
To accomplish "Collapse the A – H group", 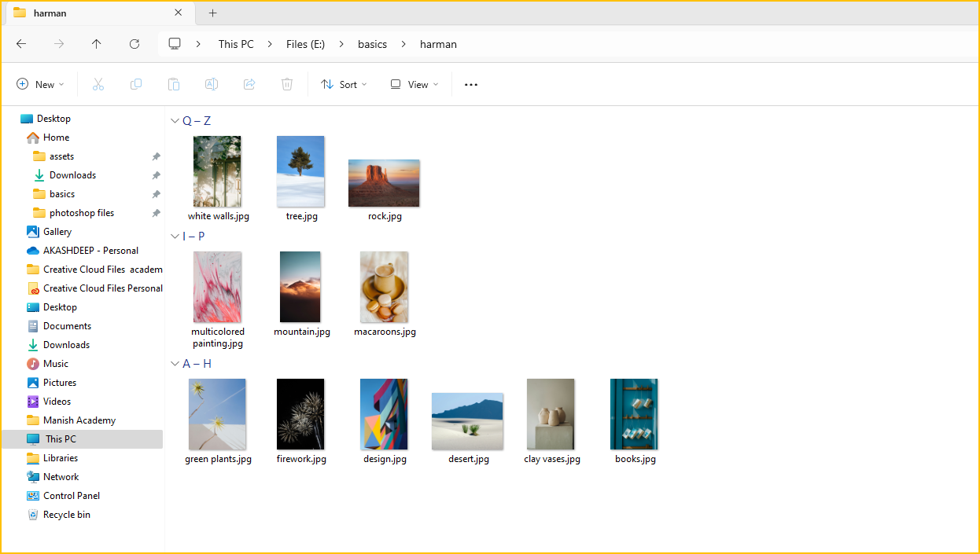I will 175,364.
